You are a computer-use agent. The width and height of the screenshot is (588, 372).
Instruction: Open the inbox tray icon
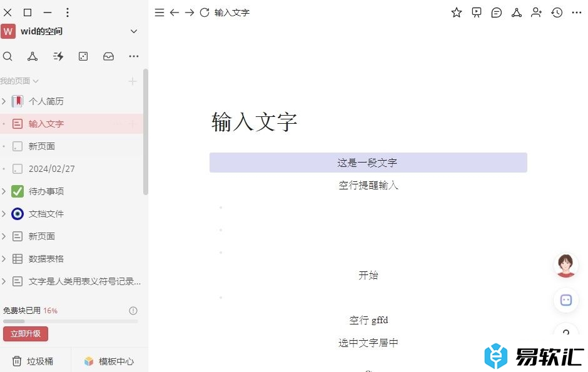(108, 56)
